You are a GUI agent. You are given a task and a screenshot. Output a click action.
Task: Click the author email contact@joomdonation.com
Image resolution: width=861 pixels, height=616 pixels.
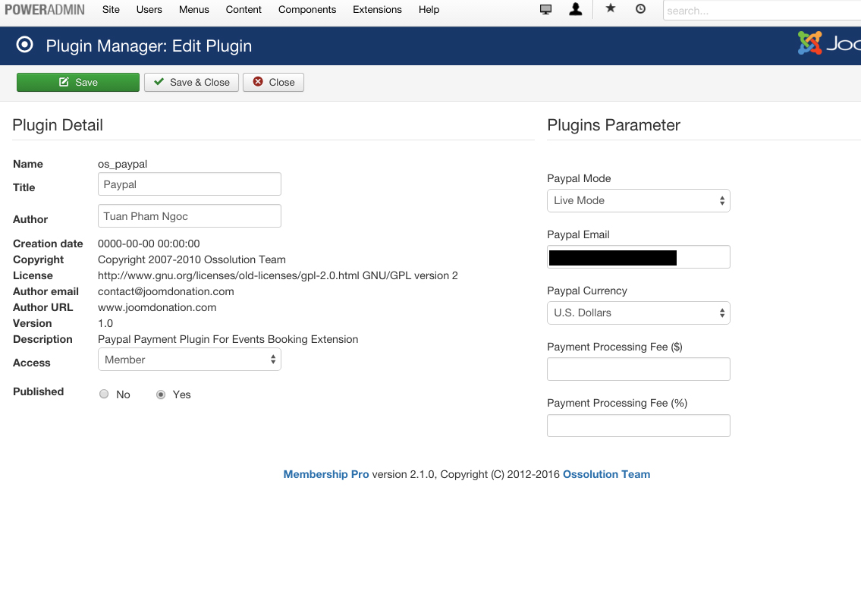[x=166, y=291]
